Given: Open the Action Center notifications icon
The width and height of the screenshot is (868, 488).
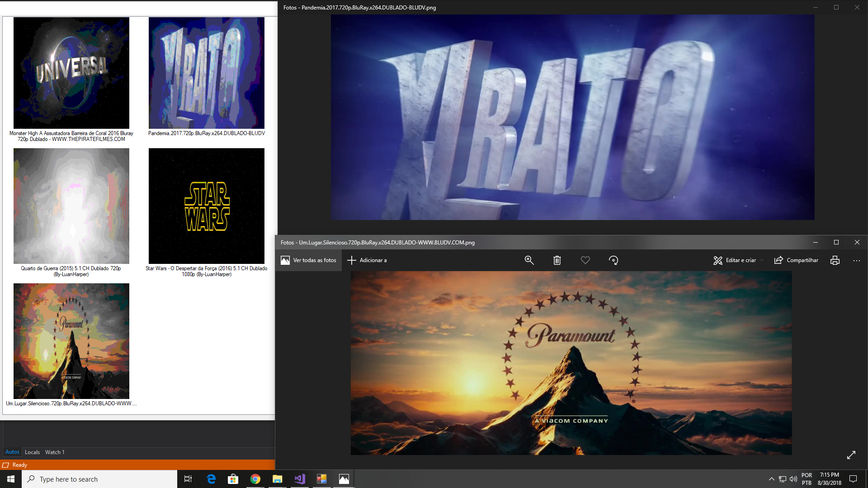Looking at the screenshot, I should [x=853, y=479].
